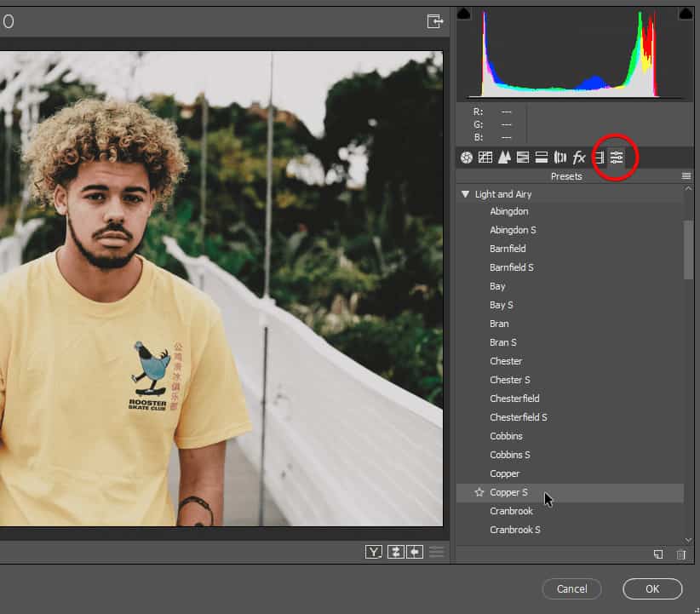Open the Lens Corrections panel icon
Viewport: 700px width, 614px height.
pyautogui.click(x=560, y=158)
